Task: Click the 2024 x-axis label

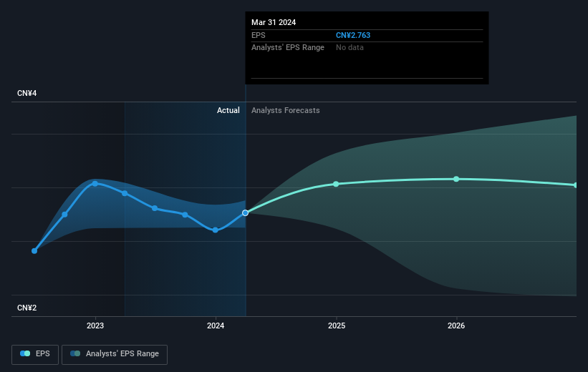Action: coord(216,325)
